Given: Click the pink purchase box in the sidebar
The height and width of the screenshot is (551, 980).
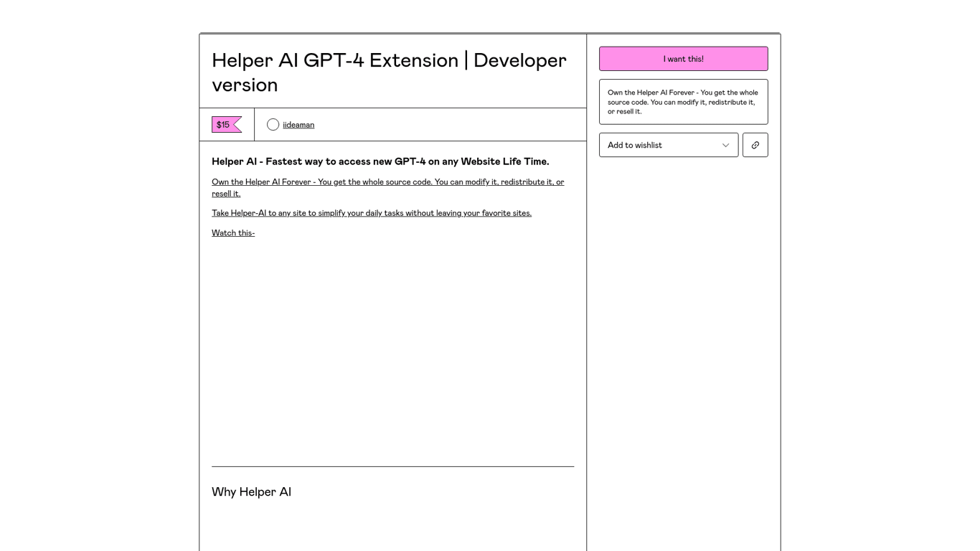Looking at the screenshot, I should (x=683, y=58).
